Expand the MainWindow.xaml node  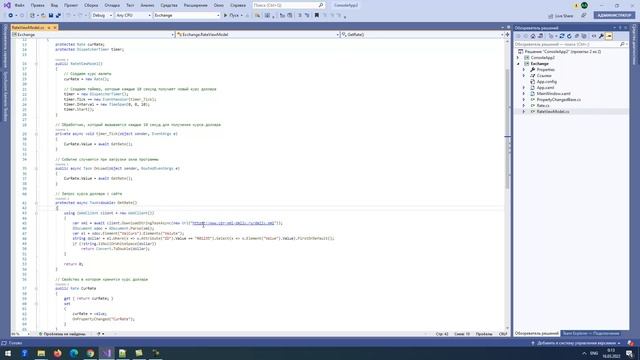524,93
